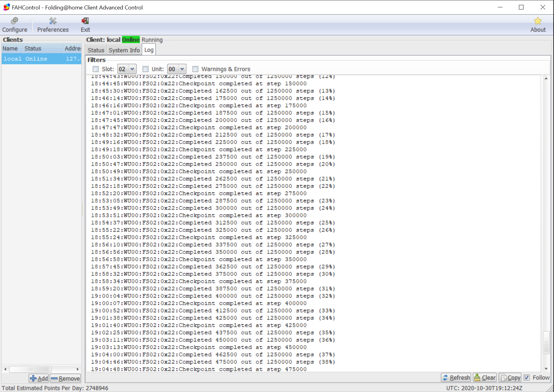Remove the selected client
Viewport: 554px width, 392px height.
tap(66, 378)
